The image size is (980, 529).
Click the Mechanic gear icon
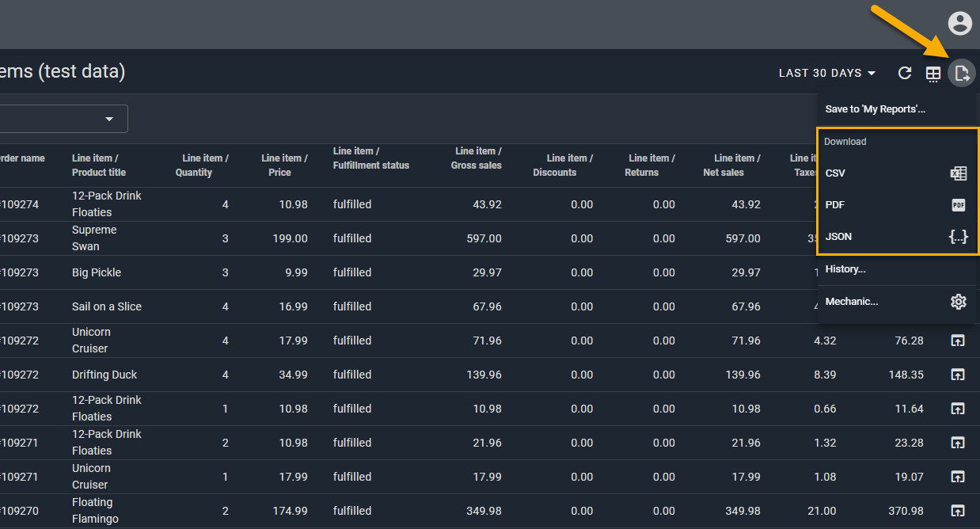pyautogui.click(x=958, y=302)
